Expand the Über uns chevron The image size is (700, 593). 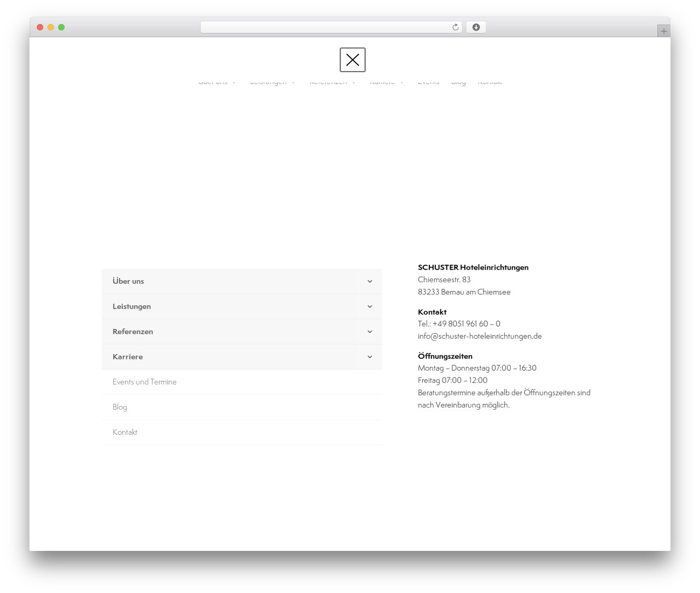(x=370, y=281)
